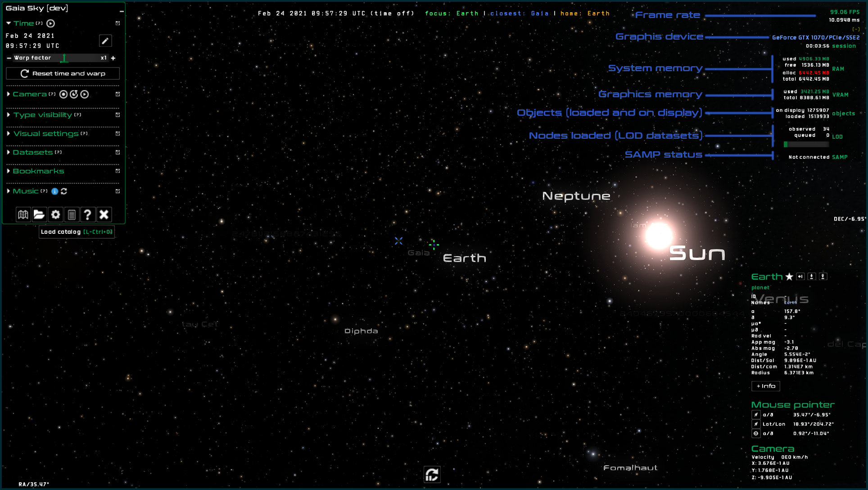868x490 pixels.
Task: Select the Neptune label
Action: (x=576, y=196)
